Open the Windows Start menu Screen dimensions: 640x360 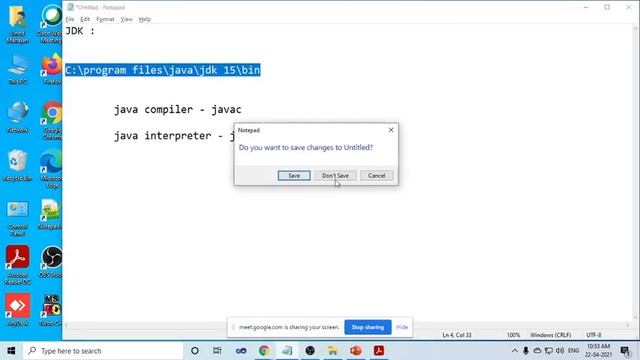[x=11, y=351]
